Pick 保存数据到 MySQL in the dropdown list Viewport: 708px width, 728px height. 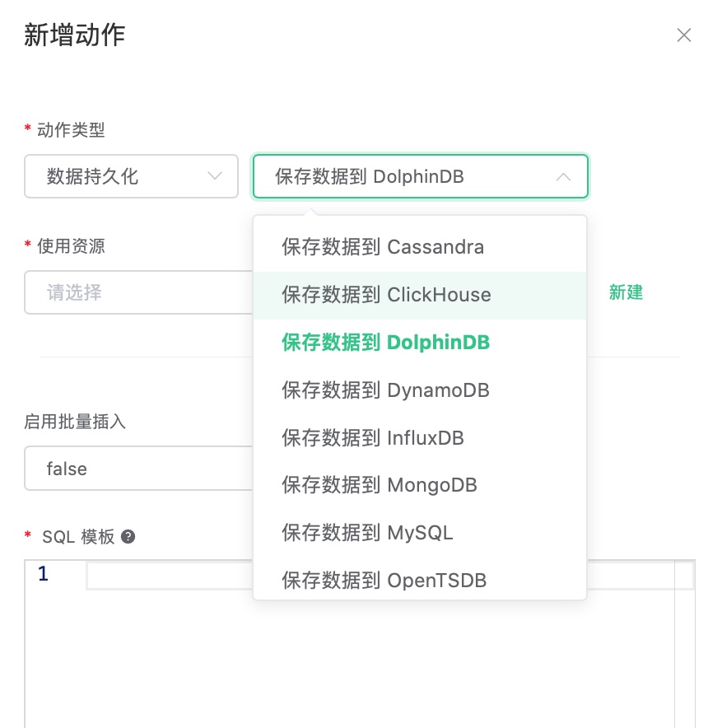click(x=367, y=533)
